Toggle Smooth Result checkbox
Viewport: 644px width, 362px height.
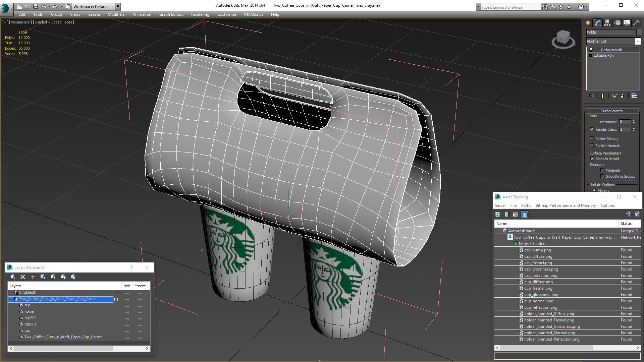[592, 159]
